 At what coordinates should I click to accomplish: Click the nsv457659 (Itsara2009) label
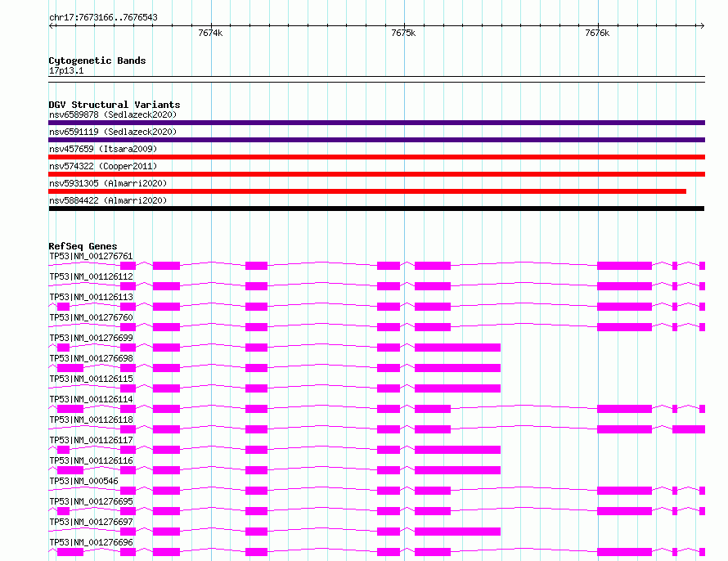[x=103, y=149]
